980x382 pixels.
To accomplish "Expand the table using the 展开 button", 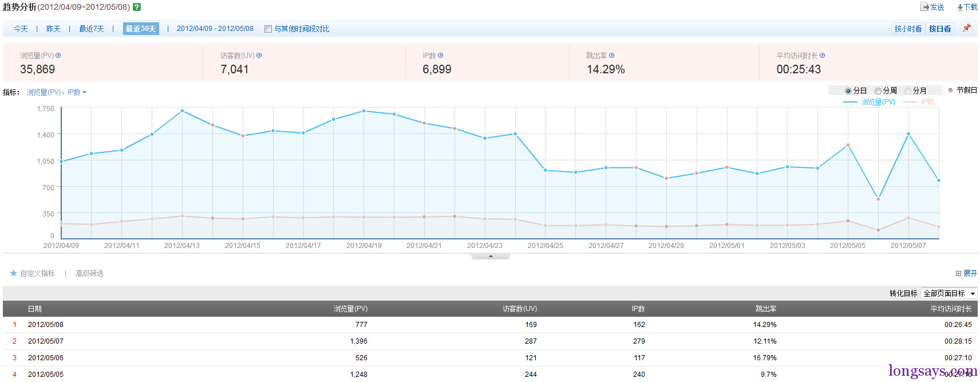I will tap(966, 273).
